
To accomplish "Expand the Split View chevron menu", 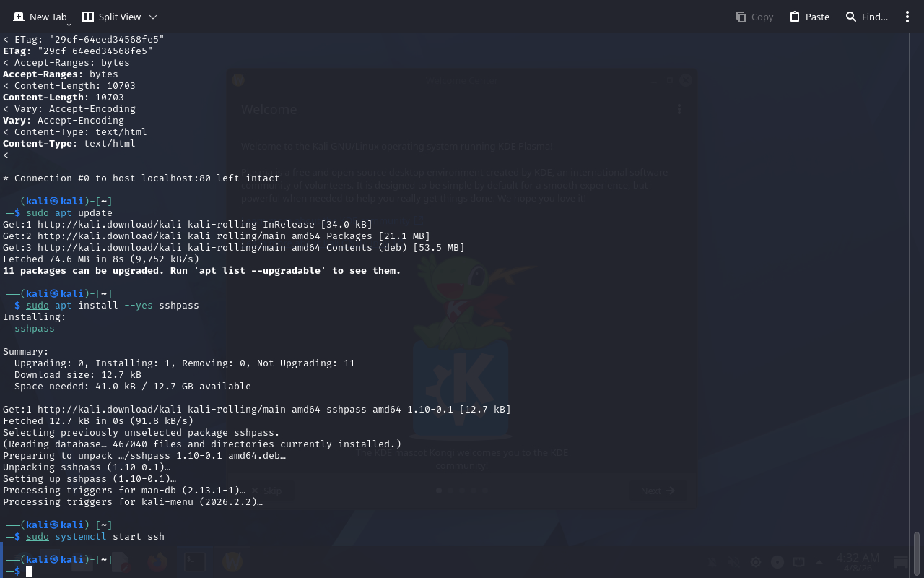I will 152,17.
